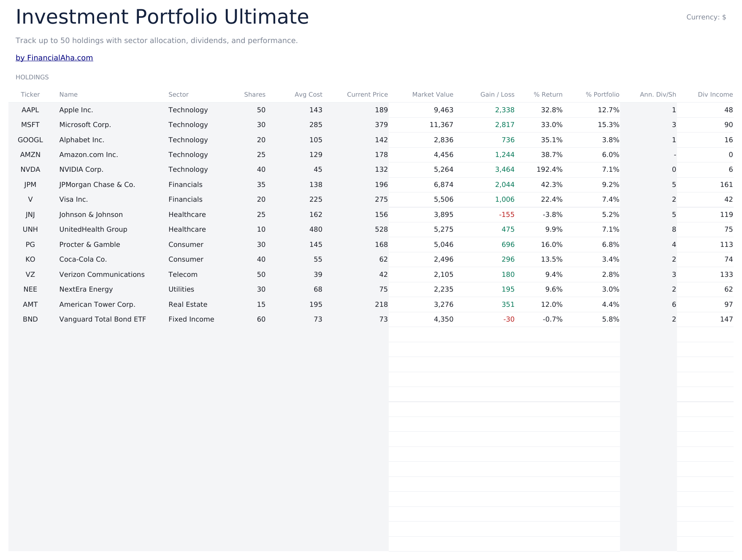
Task: Select the Currency: $ field
Action: 706,17
